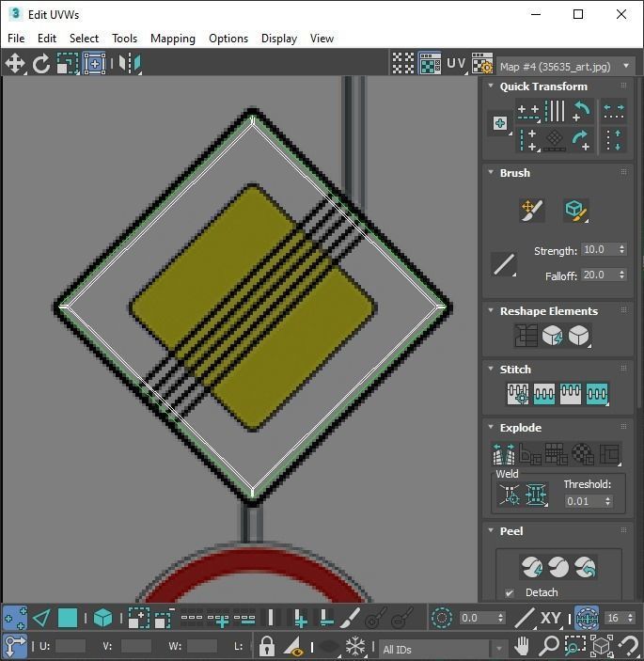
Task: Select the Paint Movement brush
Action: tap(532, 211)
